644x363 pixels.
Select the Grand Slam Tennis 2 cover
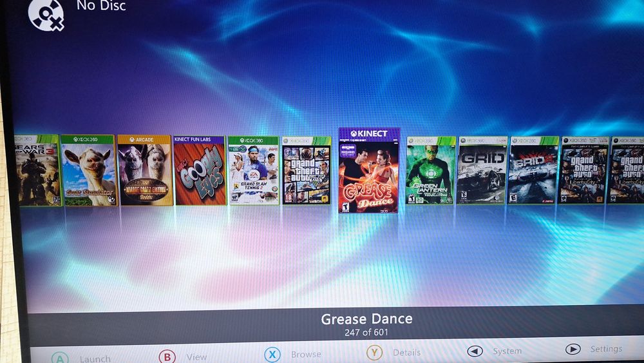[x=253, y=170]
